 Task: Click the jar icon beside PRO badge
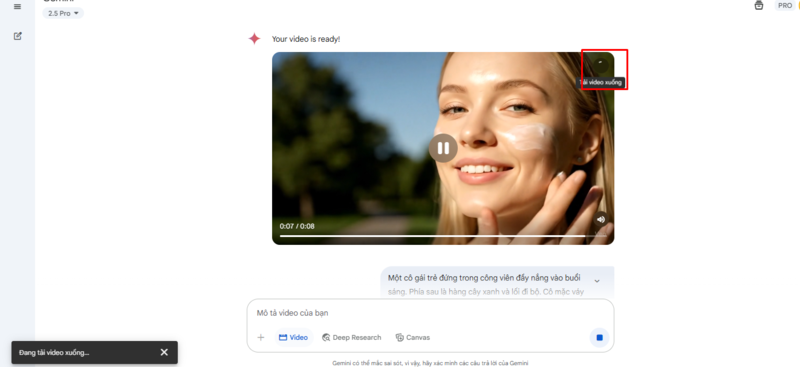point(759,6)
